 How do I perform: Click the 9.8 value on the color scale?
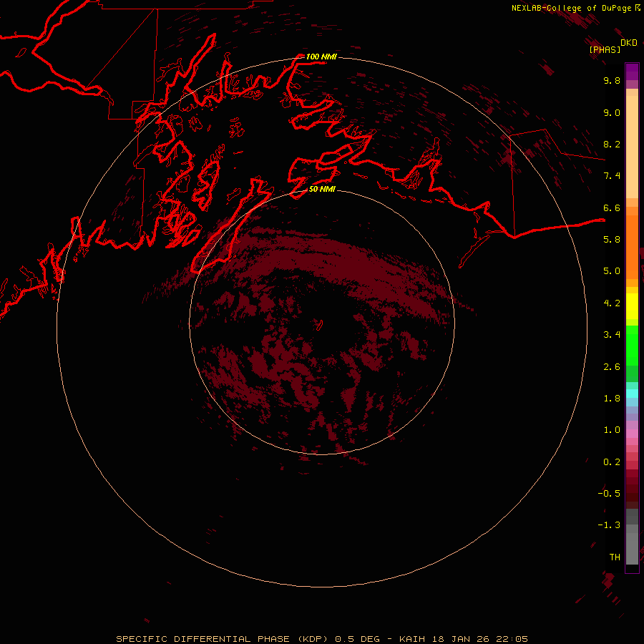click(612, 80)
